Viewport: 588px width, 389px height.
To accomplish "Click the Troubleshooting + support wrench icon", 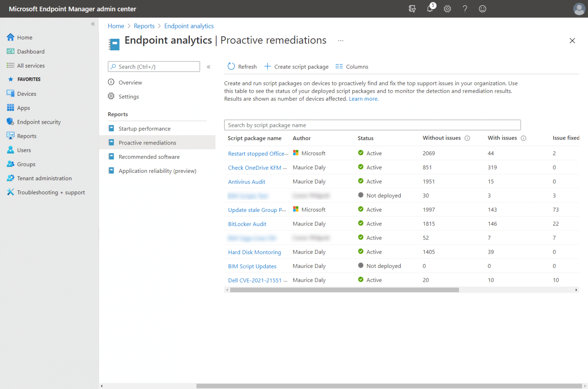I will point(10,192).
